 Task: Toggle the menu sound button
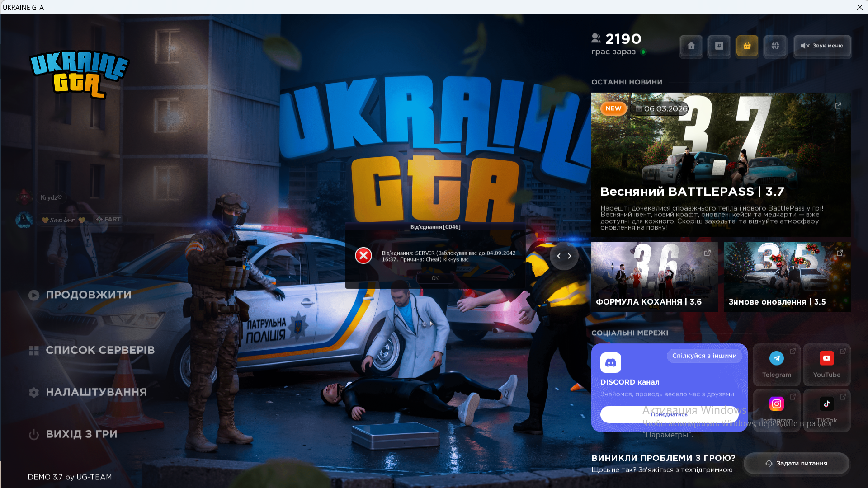(x=822, y=46)
